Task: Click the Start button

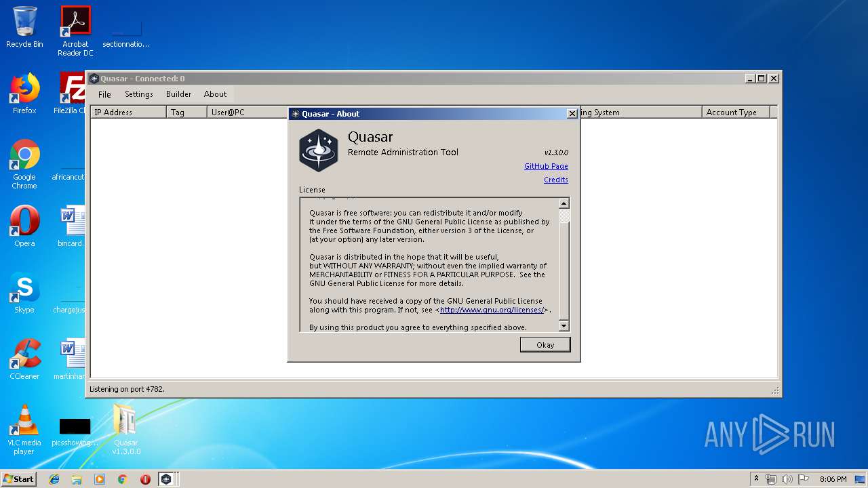Action: coord(18,479)
